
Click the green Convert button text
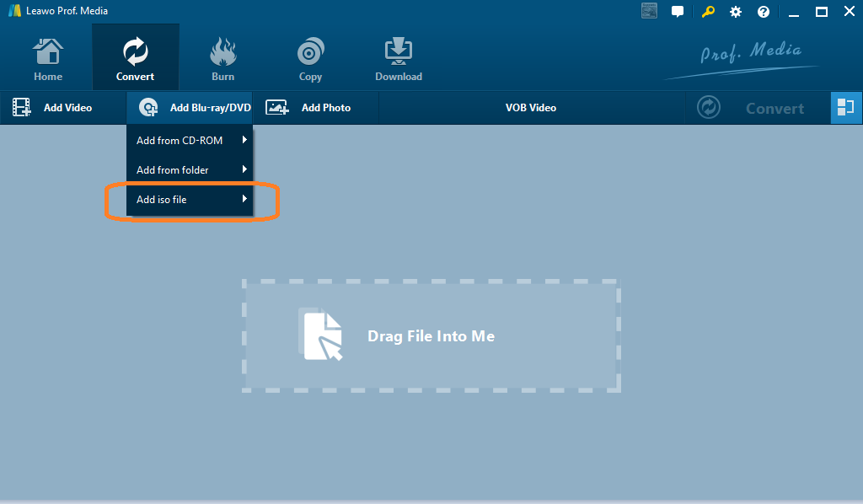point(775,109)
